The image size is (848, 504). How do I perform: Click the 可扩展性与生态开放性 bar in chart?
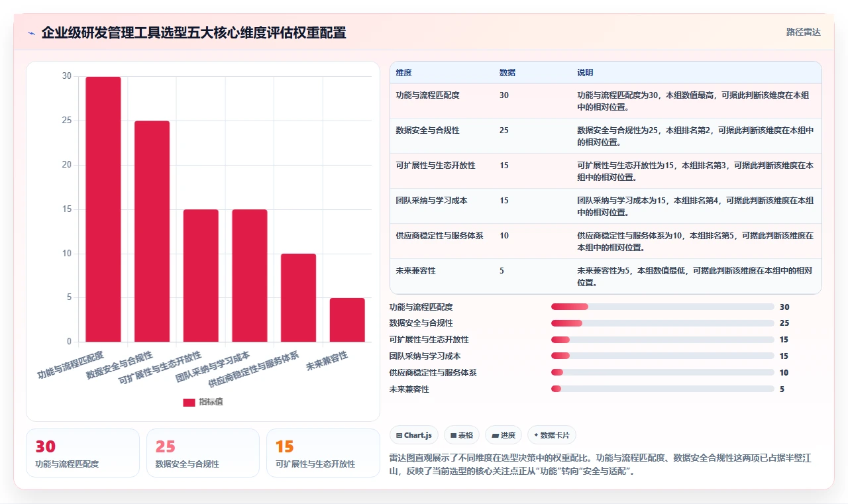201,276
